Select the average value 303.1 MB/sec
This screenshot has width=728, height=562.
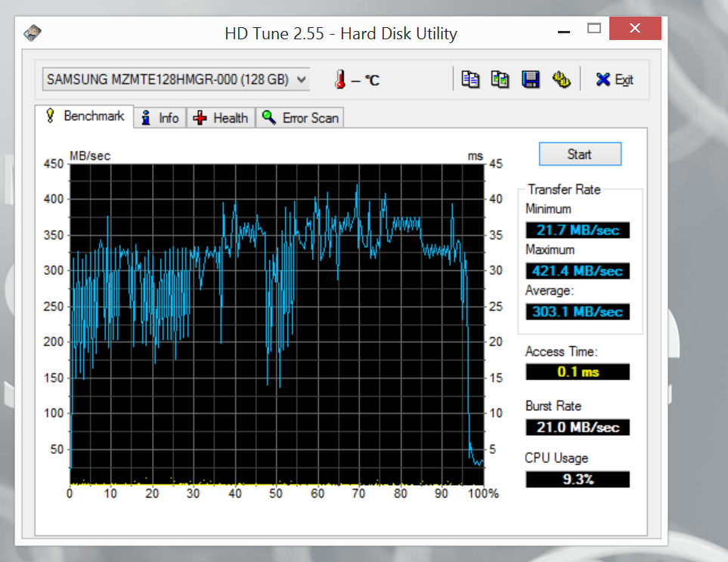[578, 311]
